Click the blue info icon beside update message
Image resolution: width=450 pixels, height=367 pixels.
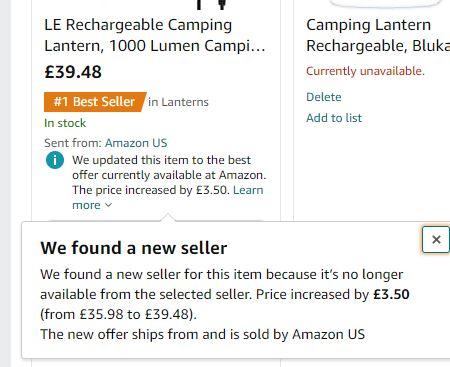pos(55,160)
